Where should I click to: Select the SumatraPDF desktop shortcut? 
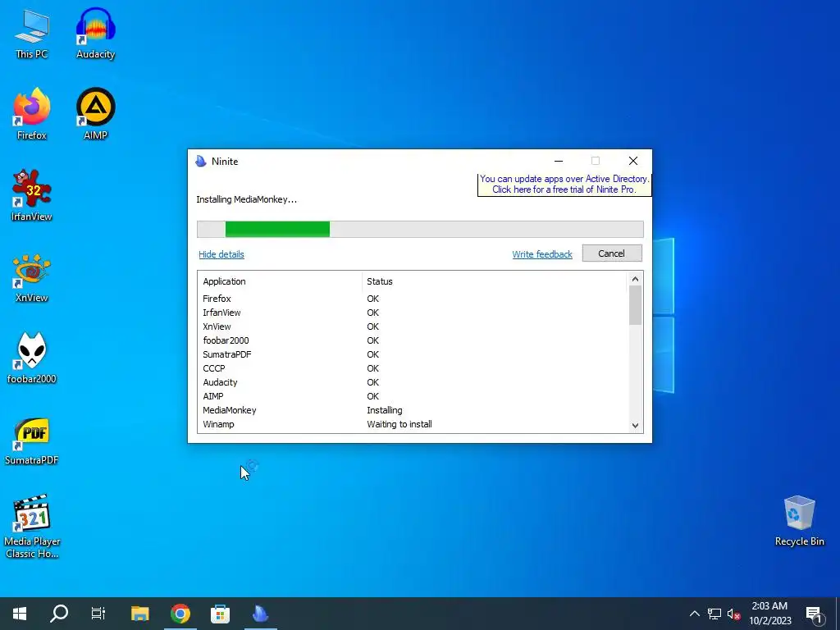pyautogui.click(x=32, y=440)
